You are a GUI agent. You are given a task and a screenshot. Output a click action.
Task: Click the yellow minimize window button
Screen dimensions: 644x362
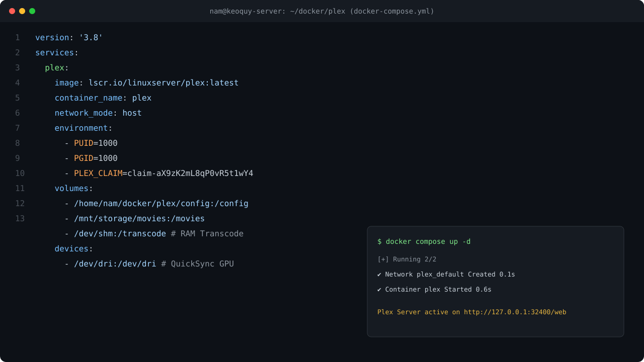(x=22, y=11)
